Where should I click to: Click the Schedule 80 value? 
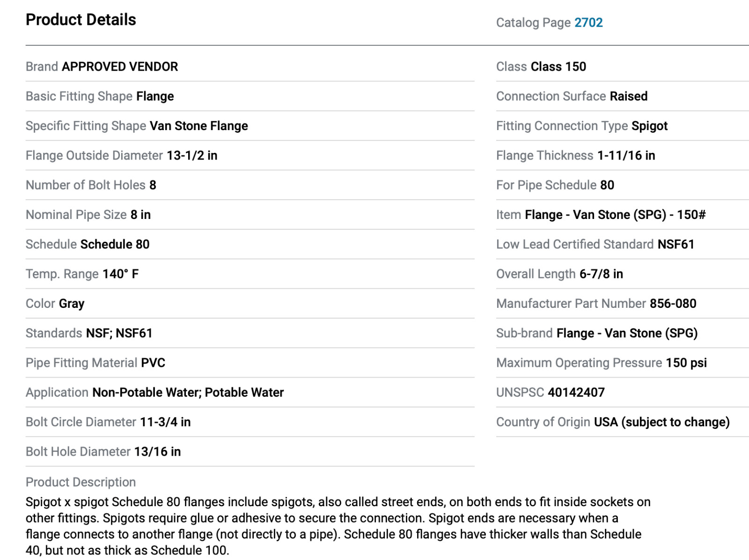[x=115, y=244]
